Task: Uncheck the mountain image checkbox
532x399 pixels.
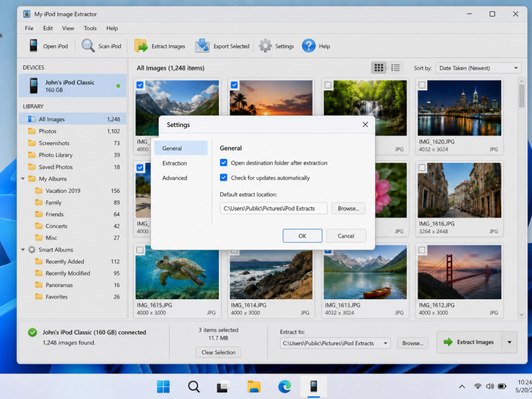Action: tap(140, 85)
